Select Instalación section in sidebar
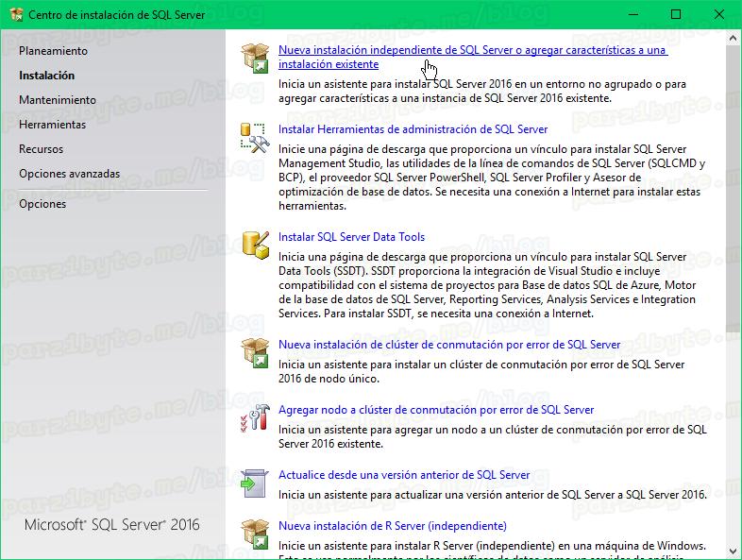The width and height of the screenshot is (742, 560). coord(47,76)
